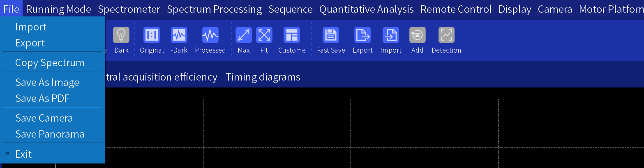Click the Max zoom icon
The image size is (644, 168).
point(244,35)
